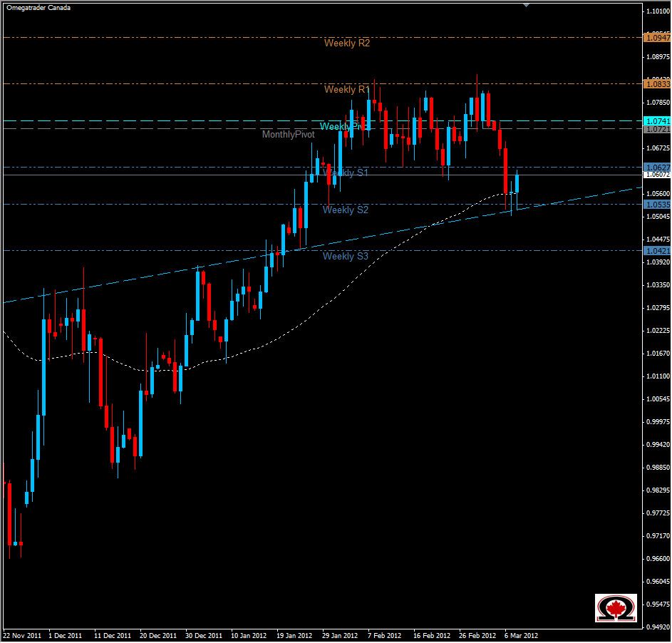Screen dimensions: 672x643
Task: Click the orange 1.0947 price tag
Action: point(656,38)
